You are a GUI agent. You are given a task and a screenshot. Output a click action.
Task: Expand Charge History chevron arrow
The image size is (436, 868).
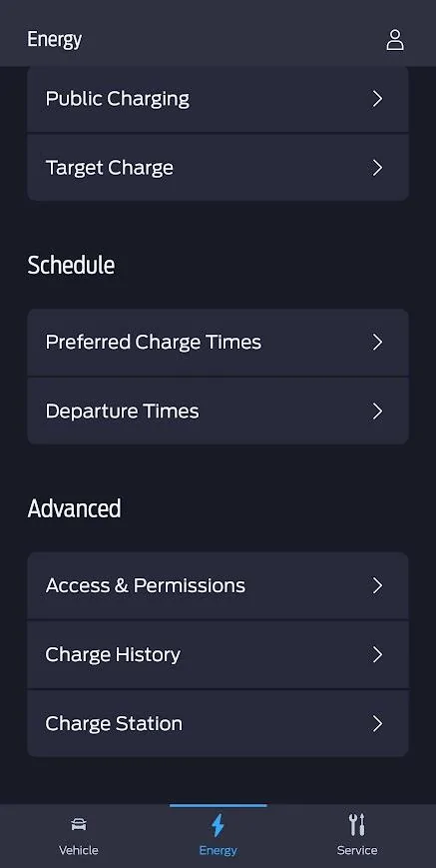pyautogui.click(x=377, y=655)
